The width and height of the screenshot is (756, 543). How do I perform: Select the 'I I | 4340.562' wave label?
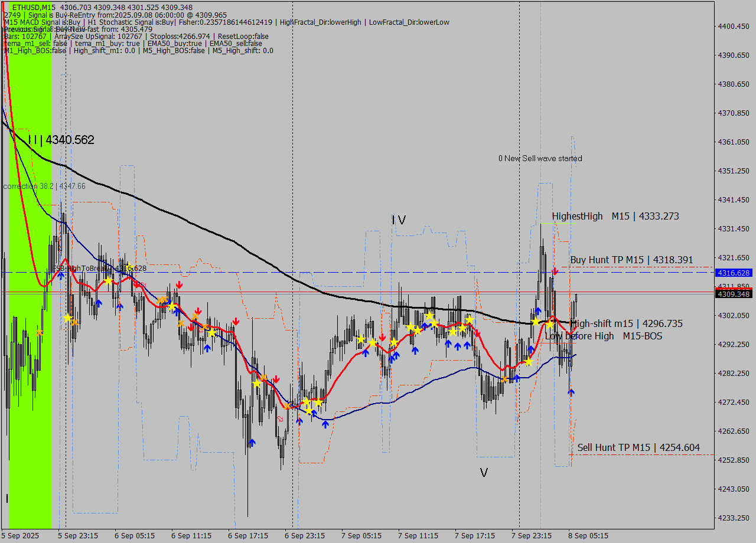tap(61, 140)
